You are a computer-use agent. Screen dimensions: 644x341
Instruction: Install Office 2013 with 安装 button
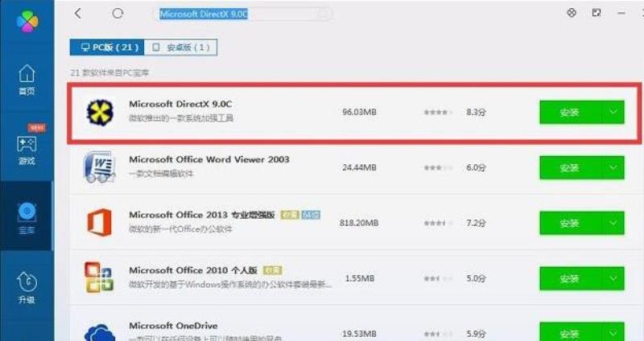pyautogui.click(x=570, y=223)
